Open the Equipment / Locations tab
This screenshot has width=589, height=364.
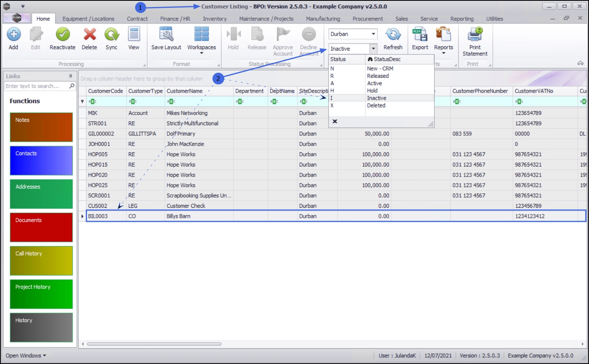(x=88, y=18)
